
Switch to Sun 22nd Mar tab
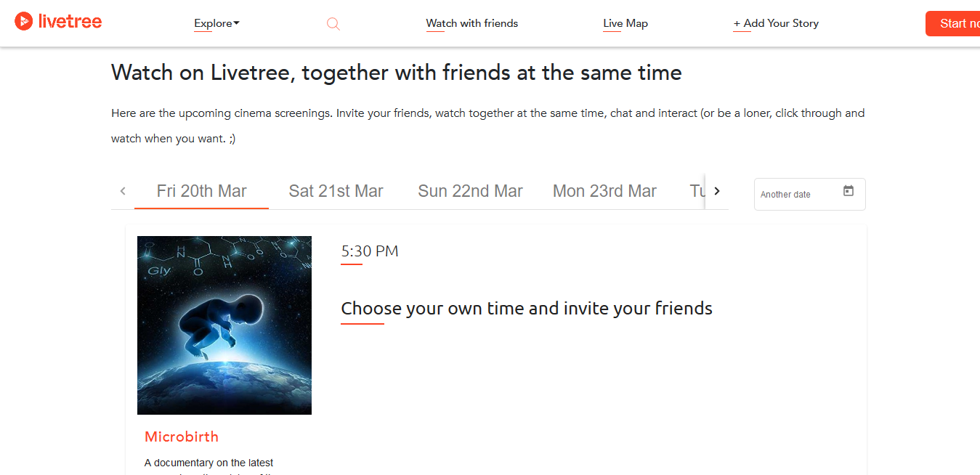[x=470, y=191]
